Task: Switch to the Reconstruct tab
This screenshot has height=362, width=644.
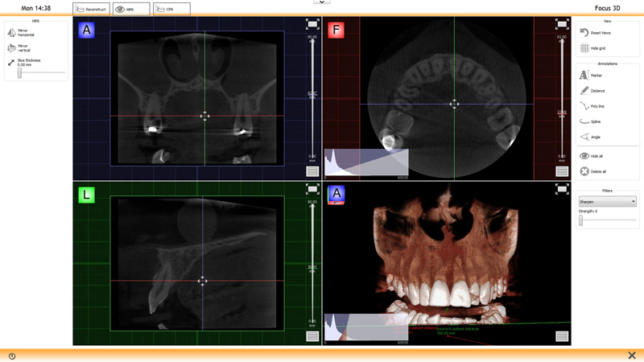Action: pos(91,10)
